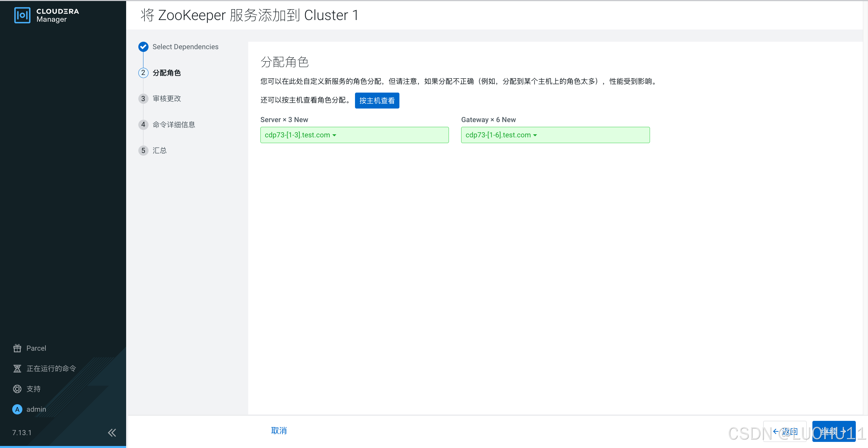Screen dimensions: 868x448
Task: Click step 2 circle indicator
Action: tap(143, 73)
